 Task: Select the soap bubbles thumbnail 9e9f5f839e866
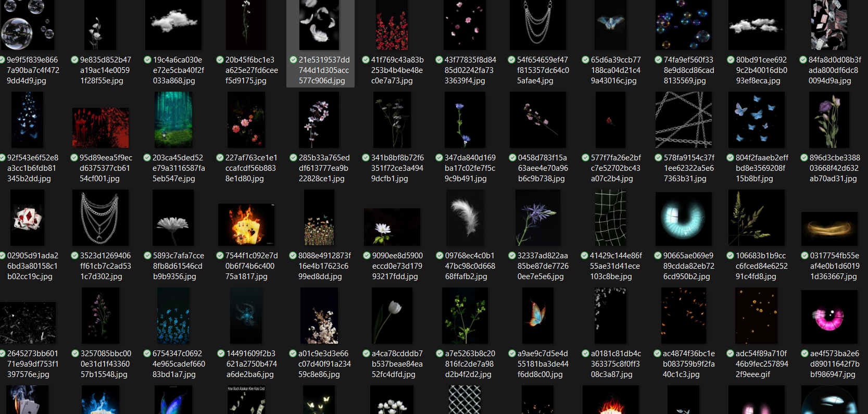coord(28,25)
